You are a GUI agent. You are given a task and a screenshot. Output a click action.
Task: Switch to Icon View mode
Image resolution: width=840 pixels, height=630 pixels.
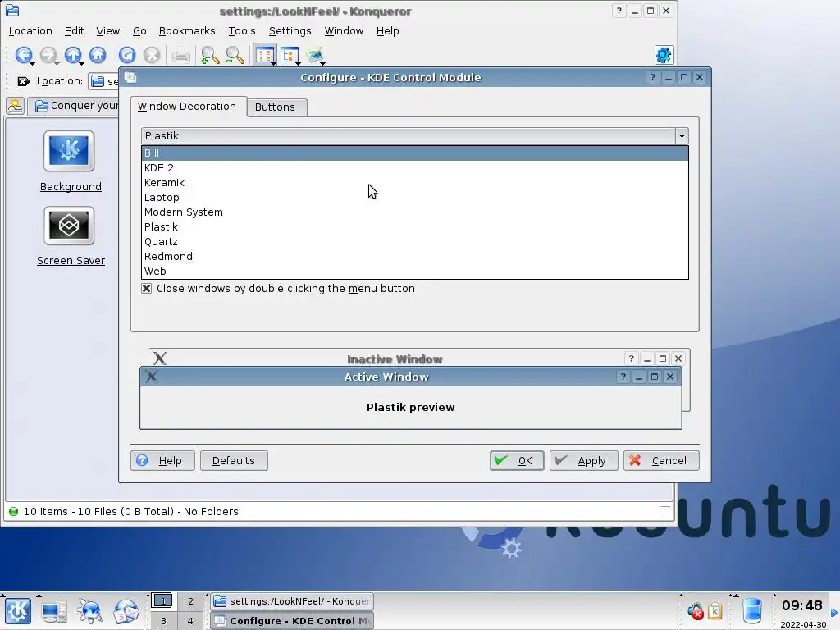coord(265,55)
